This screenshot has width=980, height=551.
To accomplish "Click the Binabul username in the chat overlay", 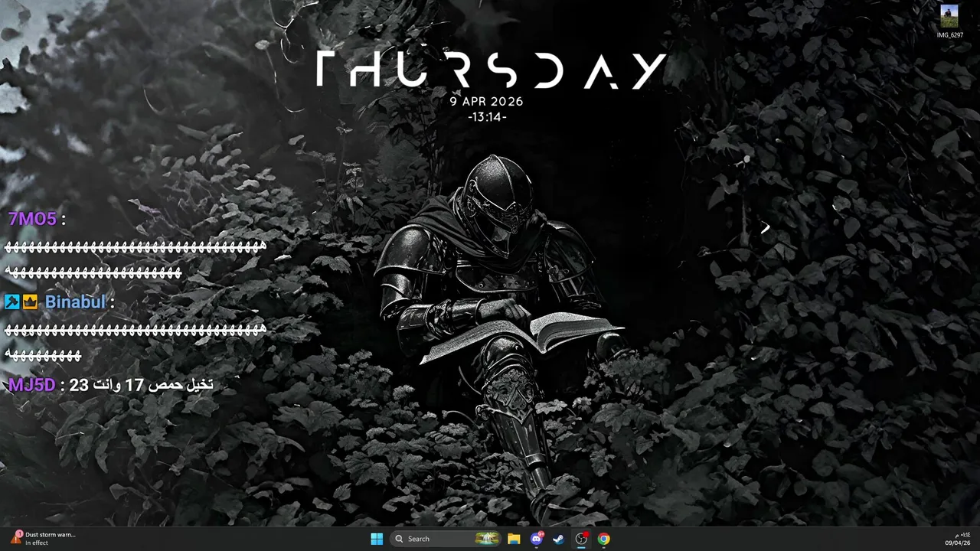I will click(75, 302).
